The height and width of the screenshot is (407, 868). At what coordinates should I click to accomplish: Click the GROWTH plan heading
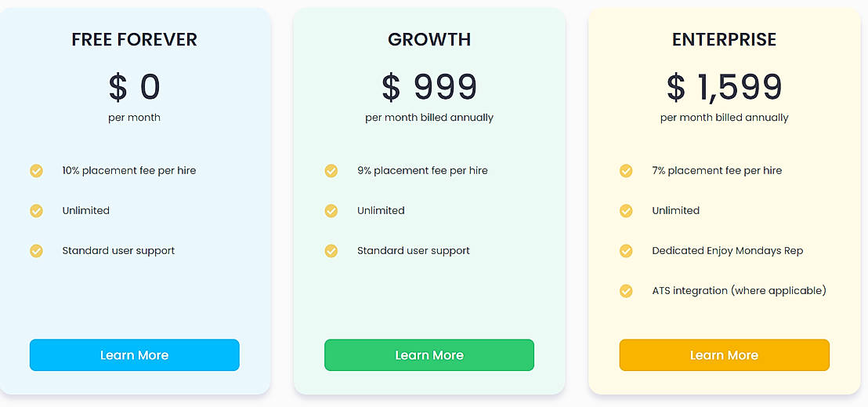click(429, 39)
